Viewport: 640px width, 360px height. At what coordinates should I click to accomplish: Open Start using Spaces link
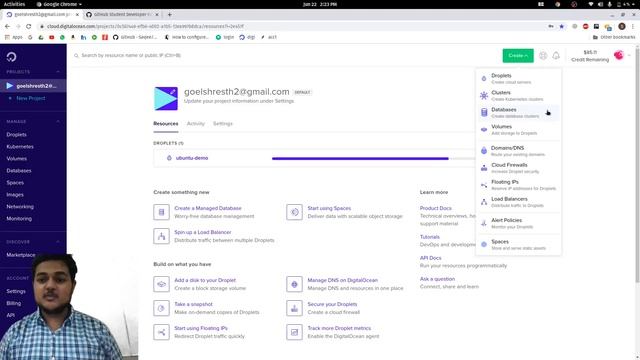tap(329, 208)
